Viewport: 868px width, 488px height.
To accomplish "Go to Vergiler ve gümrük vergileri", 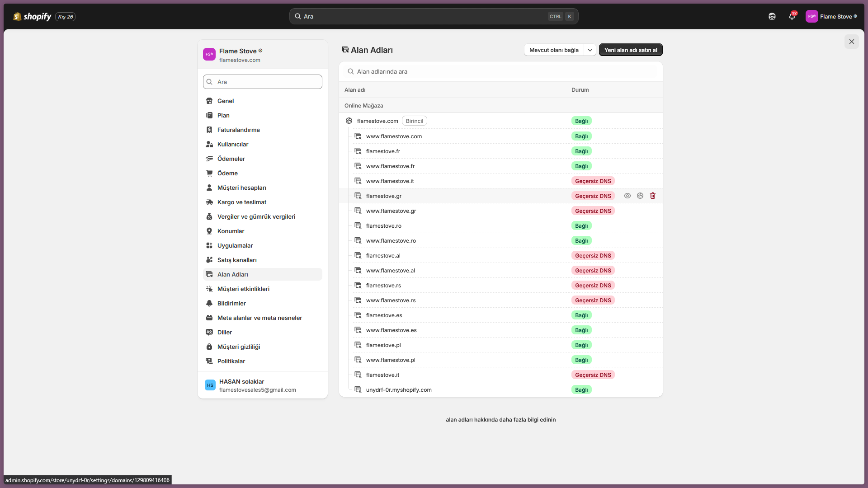I will [263, 216].
